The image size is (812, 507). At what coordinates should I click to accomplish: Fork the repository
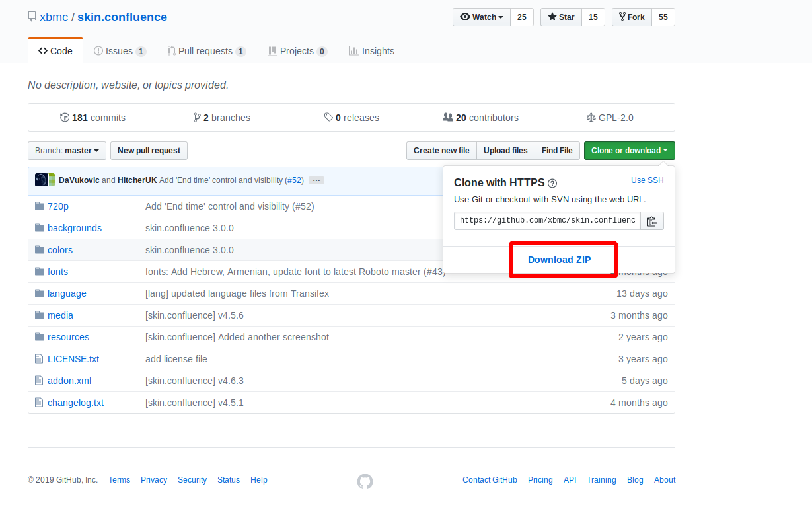click(632, 17)
